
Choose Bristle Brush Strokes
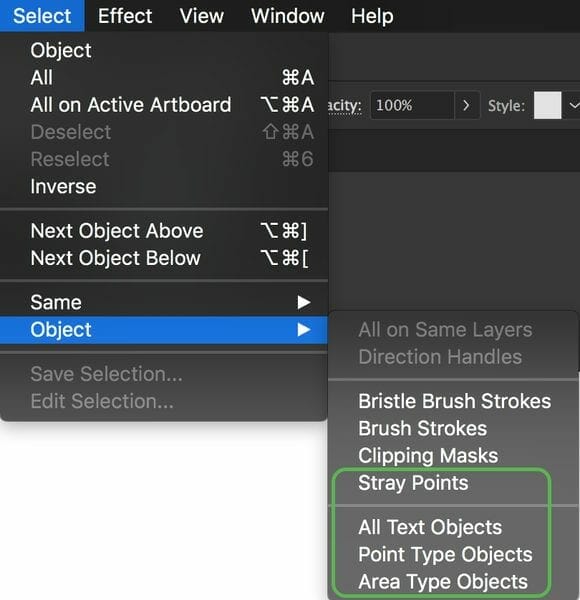click(453, 401)
